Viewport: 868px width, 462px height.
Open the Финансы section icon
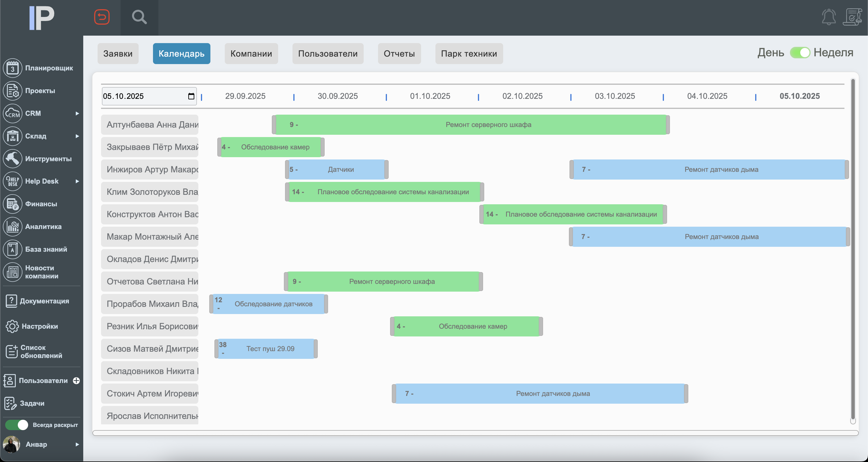(x=12, y=204)
